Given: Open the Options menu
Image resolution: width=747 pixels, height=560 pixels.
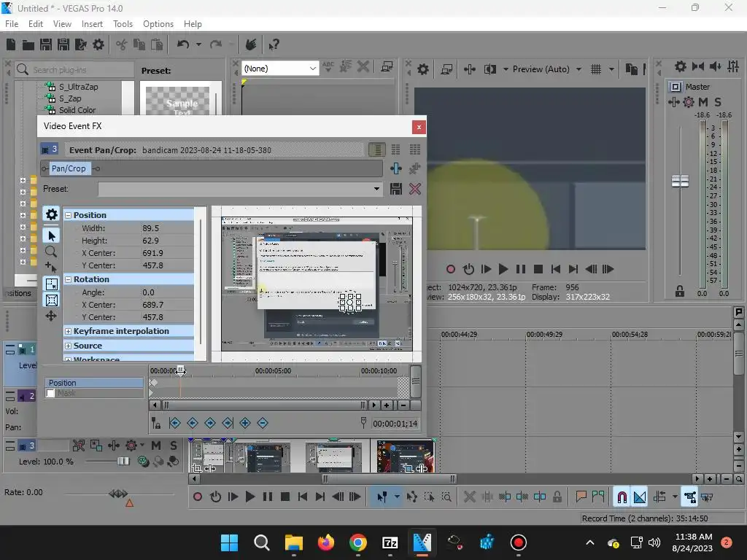Looking at the screenshot, I should click(158, 24).
